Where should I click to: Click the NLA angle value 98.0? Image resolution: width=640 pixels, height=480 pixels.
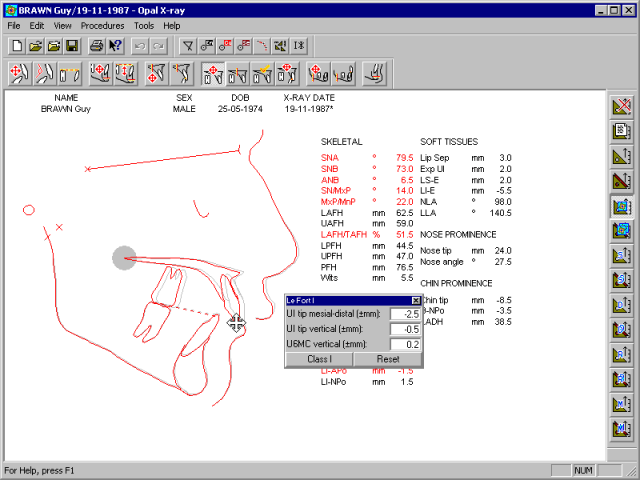(503, 202)
